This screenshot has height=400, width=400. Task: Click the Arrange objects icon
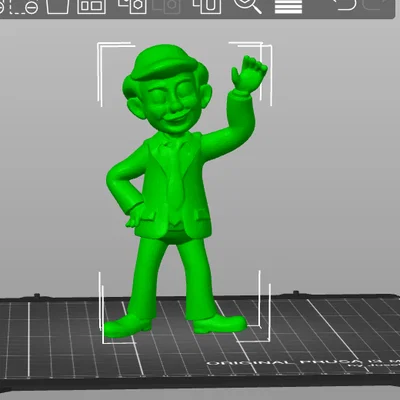click(x=91, y=6)
